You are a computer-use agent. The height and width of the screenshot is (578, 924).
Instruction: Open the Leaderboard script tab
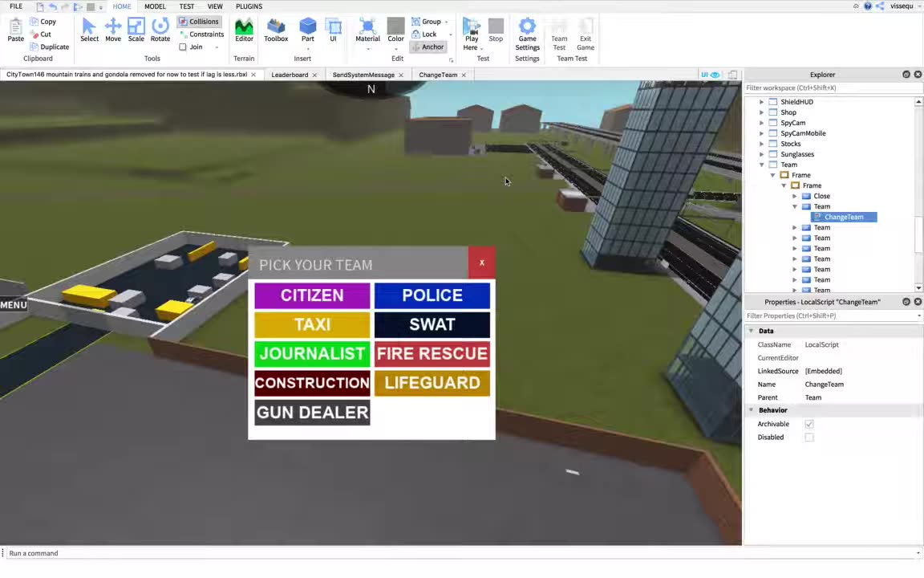pos(290,75)
